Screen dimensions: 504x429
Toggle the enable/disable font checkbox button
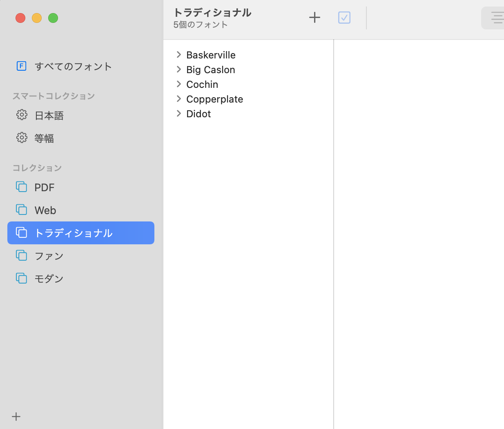[344, 18]
